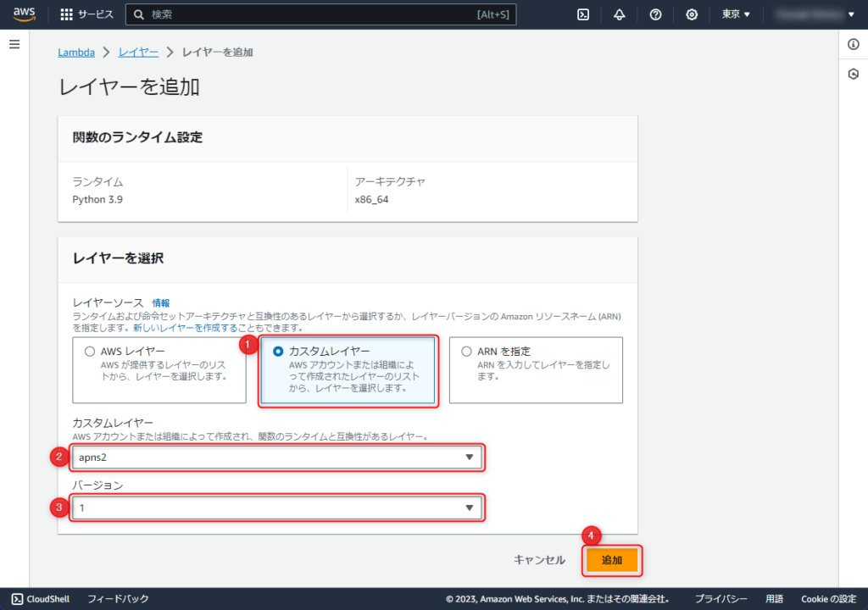Open the hexagon tools panel icon
Viewport: 868px width, 610px height.
point(853,74)
